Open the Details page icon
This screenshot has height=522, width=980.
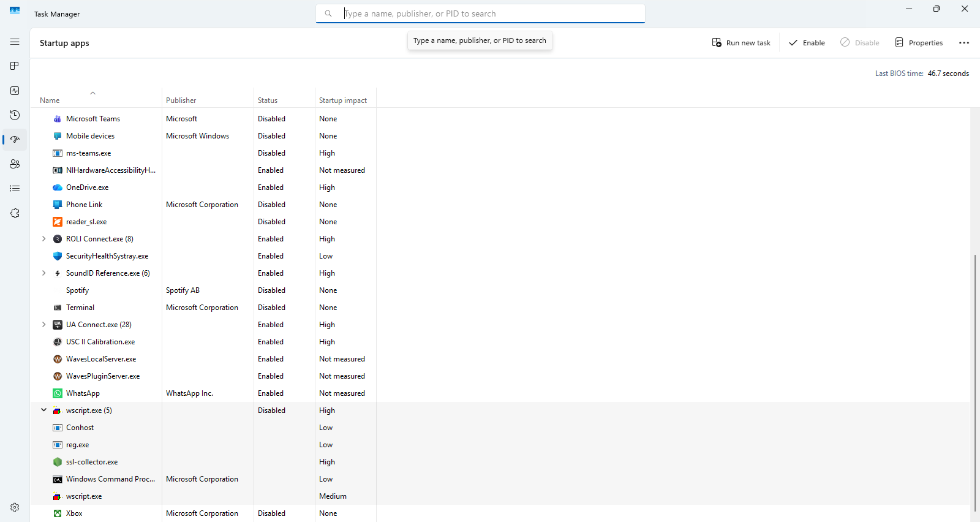pyautogui.click(x=15, y=189)
